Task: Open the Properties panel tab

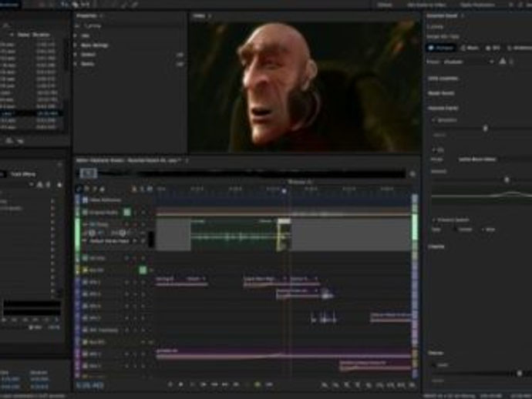Action: coord(87,16)
